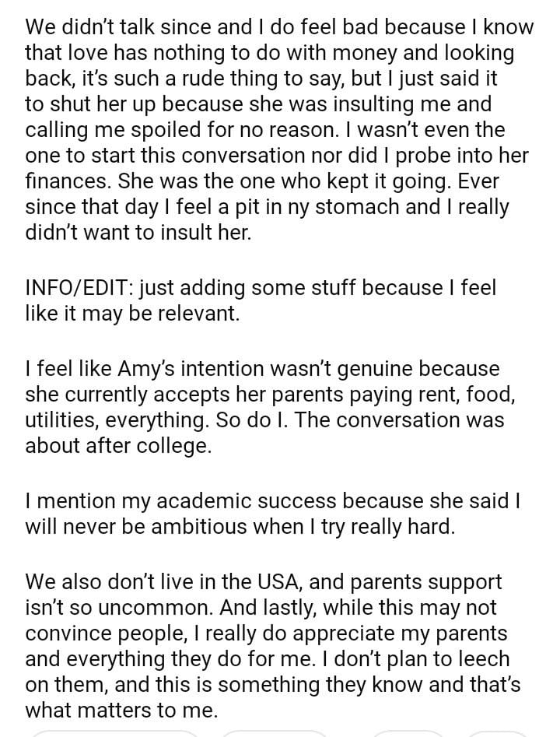Tap the rightmost pill button at the bottom edge
The height and width of the screenshot is (737, 560).
point(496,733)
